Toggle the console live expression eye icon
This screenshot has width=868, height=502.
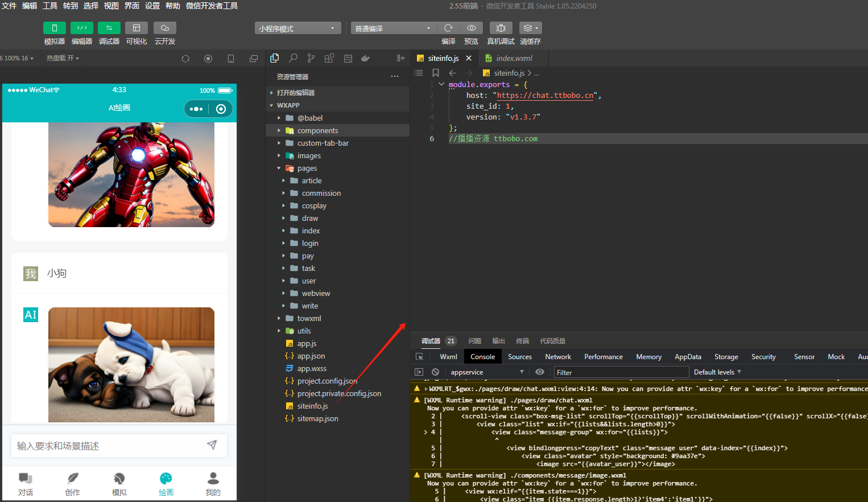[x=540, y=372]
